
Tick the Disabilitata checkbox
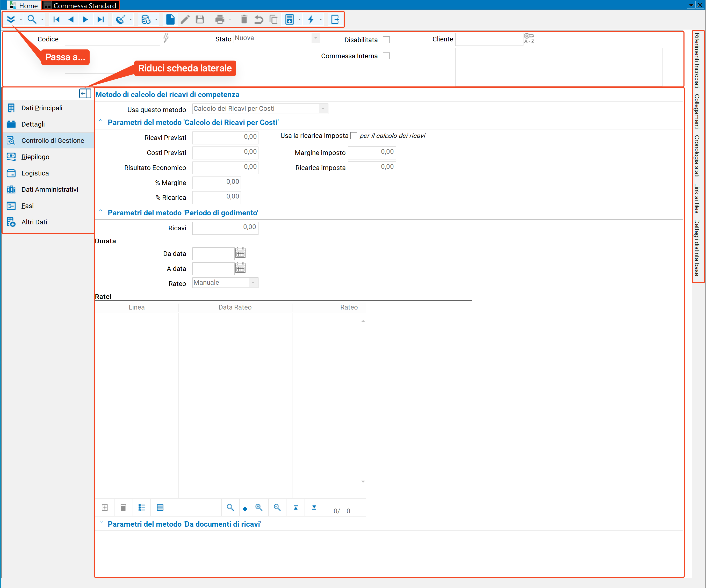click(387, 40)
